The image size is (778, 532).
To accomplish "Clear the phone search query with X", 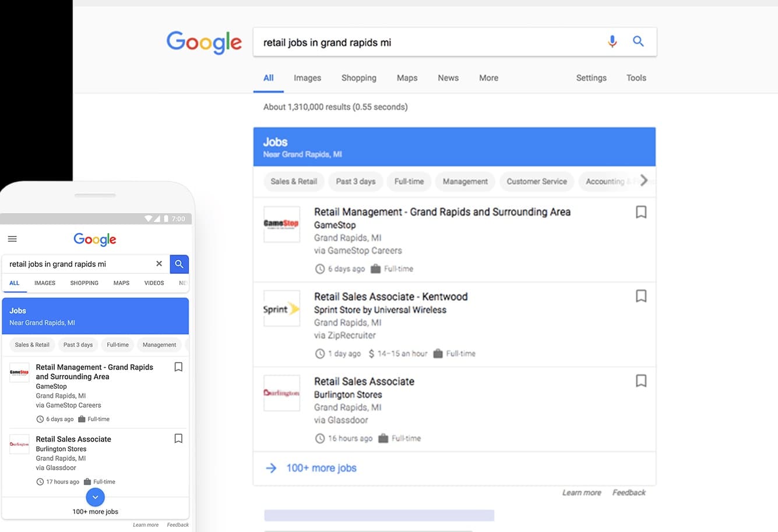I will point(159,264).
